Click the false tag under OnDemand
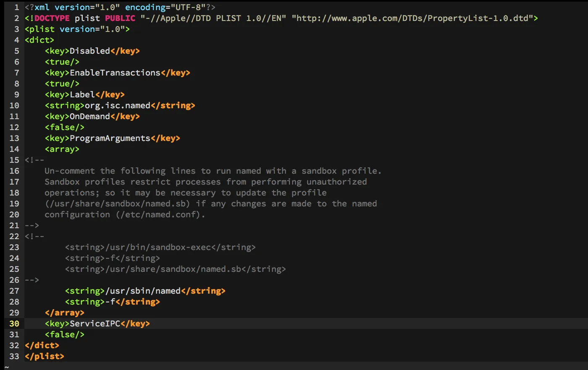The width and height of the screenshot is (588, 370). point(64,127)
